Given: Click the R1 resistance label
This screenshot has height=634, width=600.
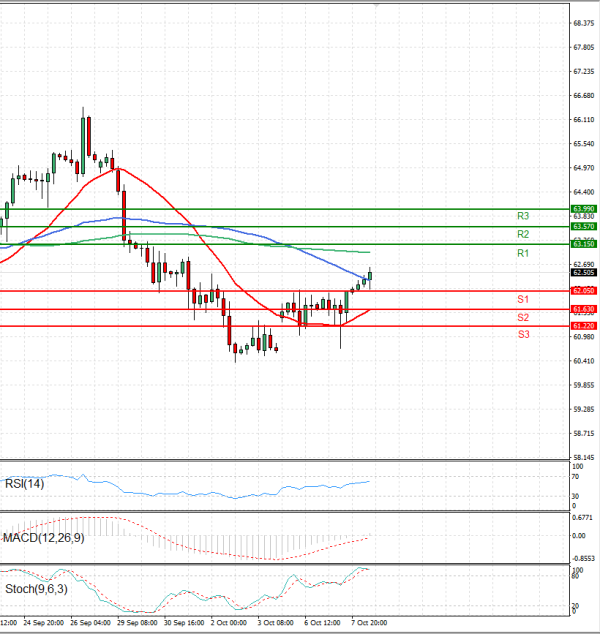Looking at the screenshot, I should (x=522, y=255).
